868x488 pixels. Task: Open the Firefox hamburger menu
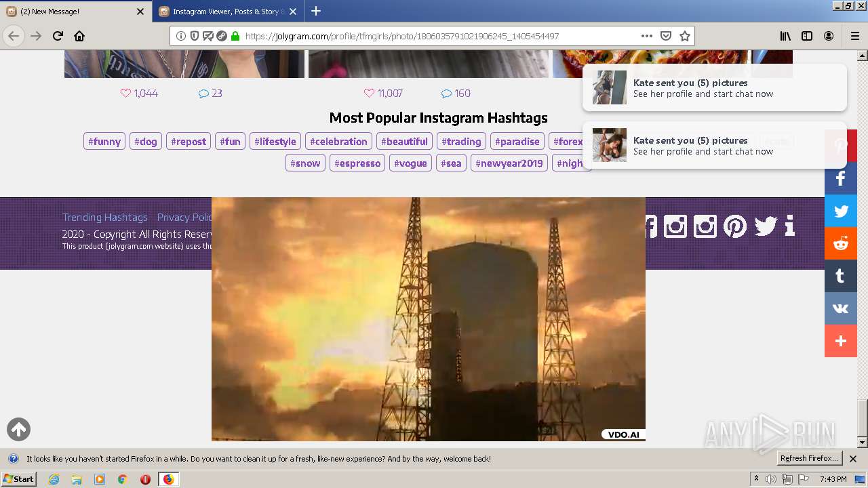tap(854, 36)
